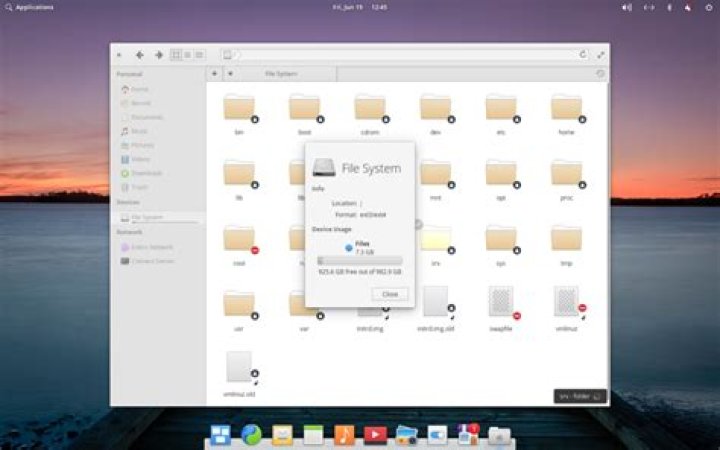
Task: Open the bin folder
Action: click(x=239, y=108)
